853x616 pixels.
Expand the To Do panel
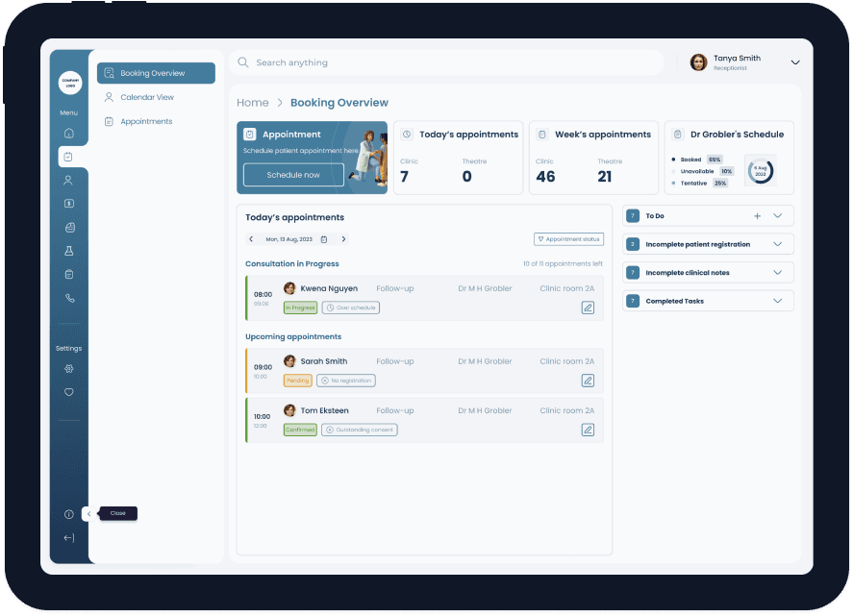[778, 216]
